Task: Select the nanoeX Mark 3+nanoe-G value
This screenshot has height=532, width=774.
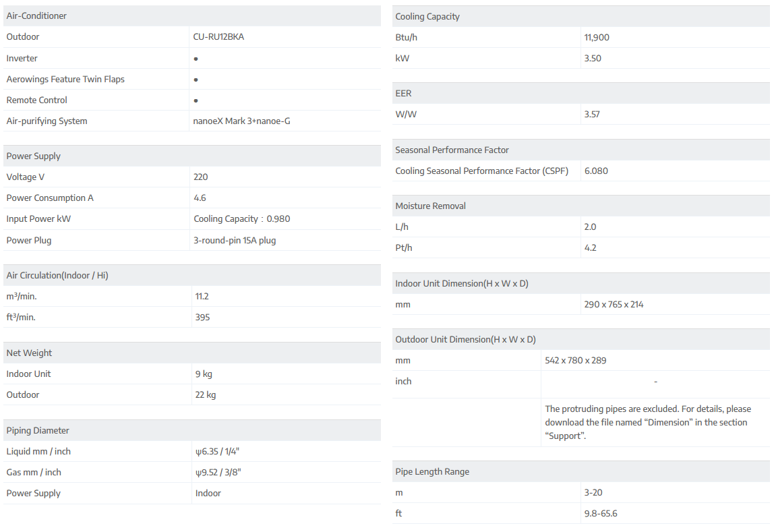Action: pos(241,121)
